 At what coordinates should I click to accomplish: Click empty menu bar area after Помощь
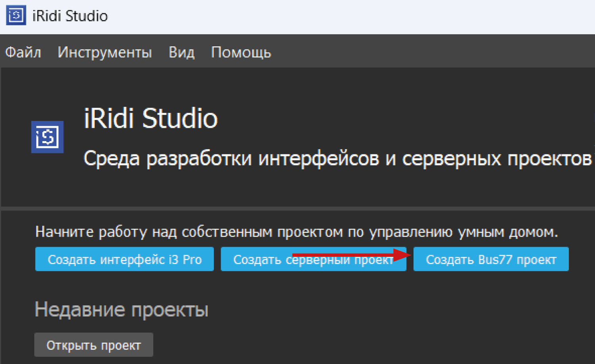[x=436, y=52]
